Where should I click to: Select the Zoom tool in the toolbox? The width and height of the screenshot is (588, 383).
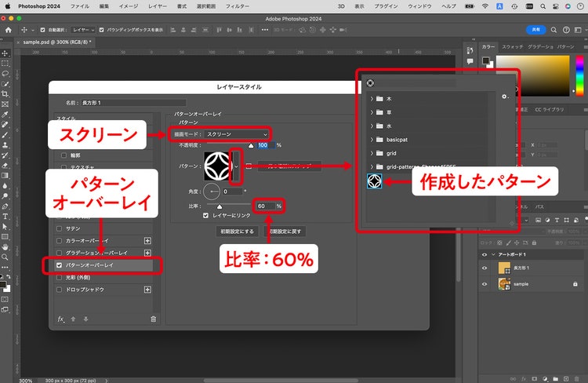click(5, 257)
